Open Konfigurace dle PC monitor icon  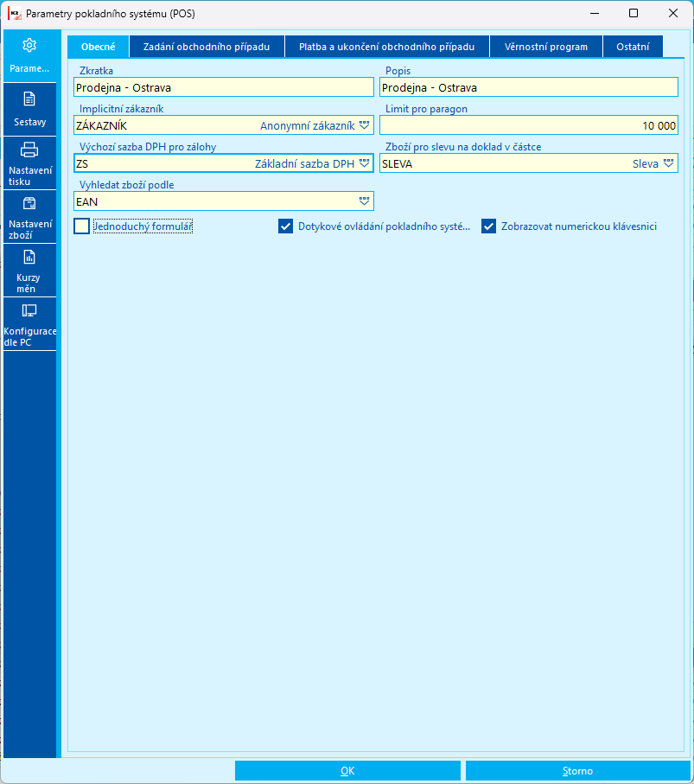pyautogui.click(x=29, y=310)
